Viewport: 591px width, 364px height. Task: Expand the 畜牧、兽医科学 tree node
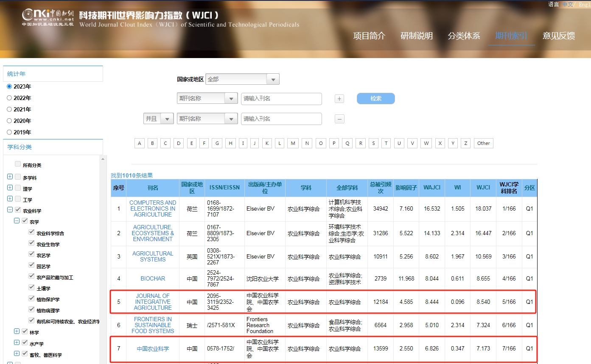17,353
